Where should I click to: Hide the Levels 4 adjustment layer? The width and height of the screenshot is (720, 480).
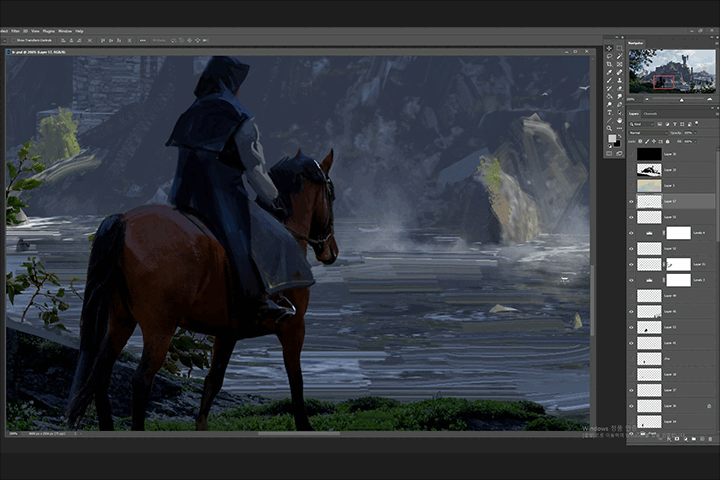631,233
